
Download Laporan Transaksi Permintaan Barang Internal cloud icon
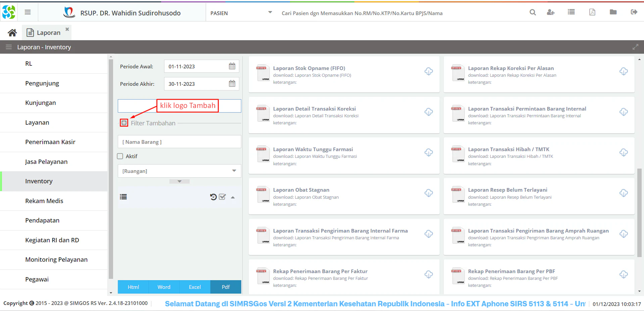click(x=624, y=112)
